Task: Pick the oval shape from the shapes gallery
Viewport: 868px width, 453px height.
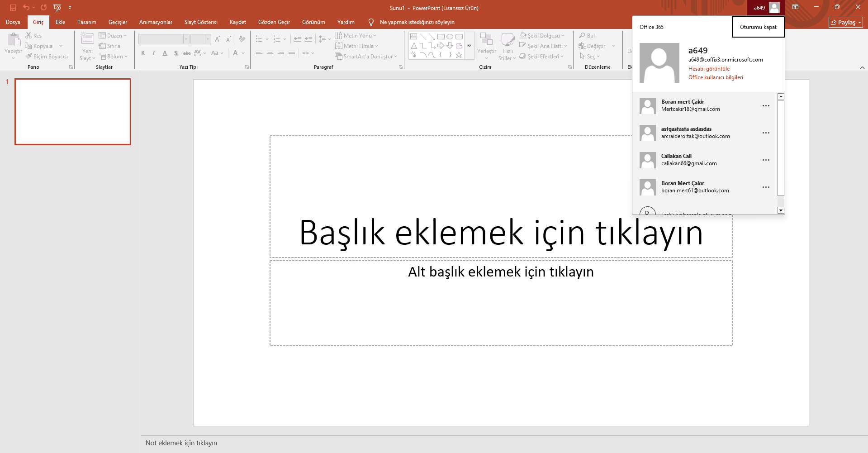Action: pos(450,37)
